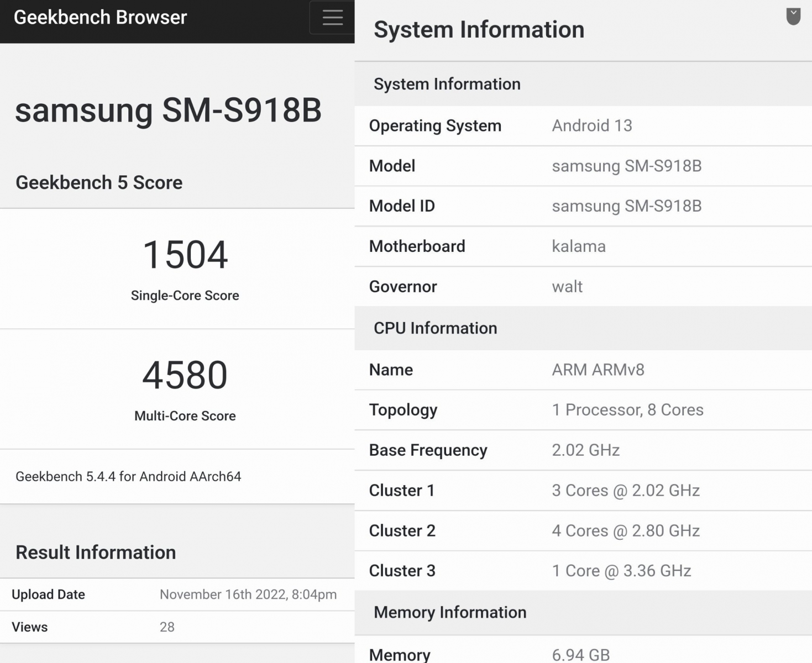Select the 1 Processor, 8 Cores value
The width and height of the screenshot is (812, 663).
point(628,410)
